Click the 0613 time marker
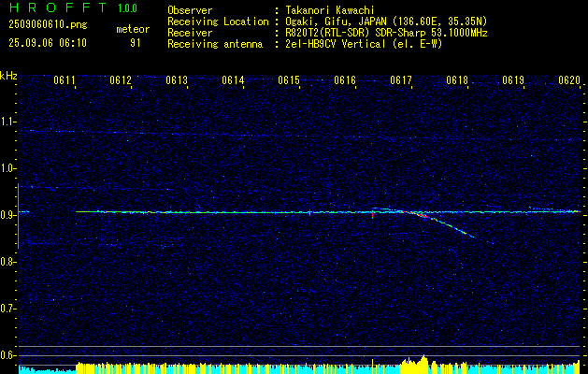This screenshot has width=588, height=374. pyautogui.click(x=177, y=80)
